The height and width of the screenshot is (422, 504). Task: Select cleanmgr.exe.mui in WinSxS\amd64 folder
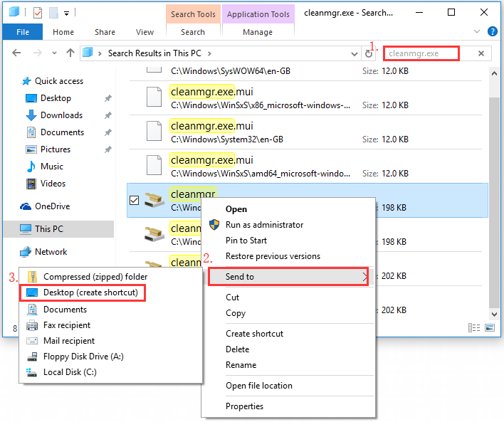coord(305,166)
